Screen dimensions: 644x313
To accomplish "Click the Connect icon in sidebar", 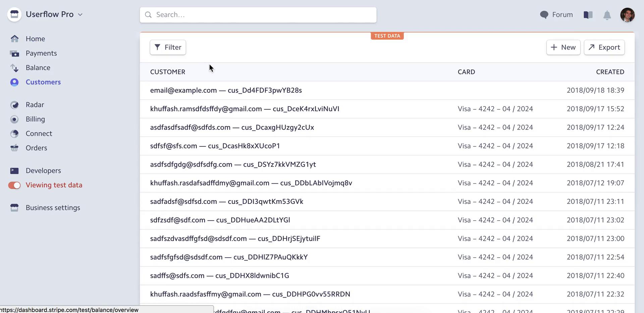I will 14,134.
